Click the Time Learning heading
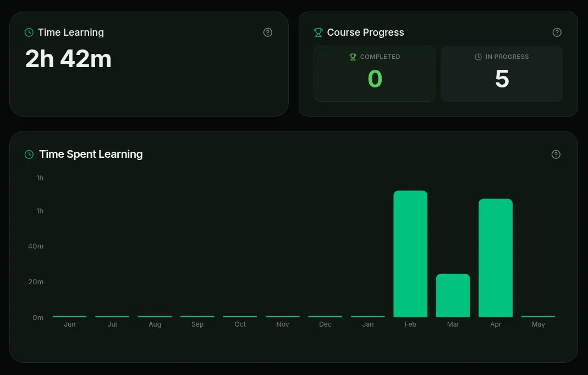Viewport: 588px width, 375px height. pyautogui.click(x=70, y=32)
